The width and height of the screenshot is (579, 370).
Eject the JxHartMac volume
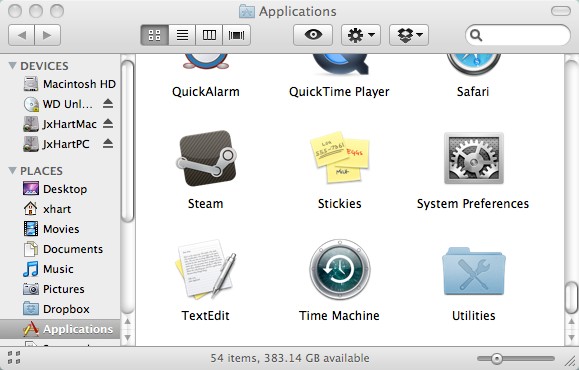point(108,124)
